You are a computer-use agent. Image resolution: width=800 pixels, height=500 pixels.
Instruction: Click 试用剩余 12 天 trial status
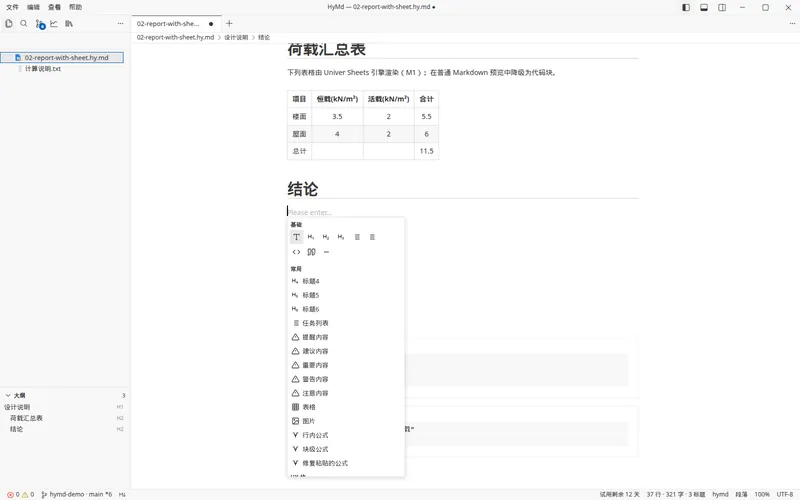[619, 494]
